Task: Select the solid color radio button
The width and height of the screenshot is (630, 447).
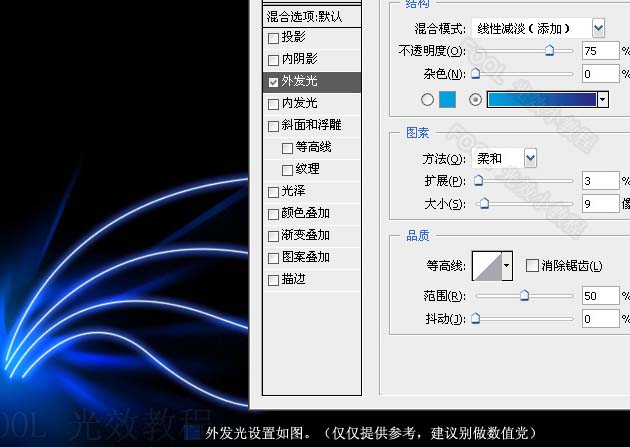Action: (x=427, y=100)
